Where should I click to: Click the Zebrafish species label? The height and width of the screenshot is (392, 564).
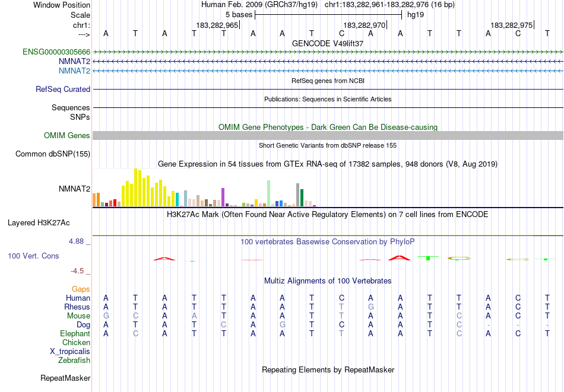pyautogui.click(x=74, y=360)
